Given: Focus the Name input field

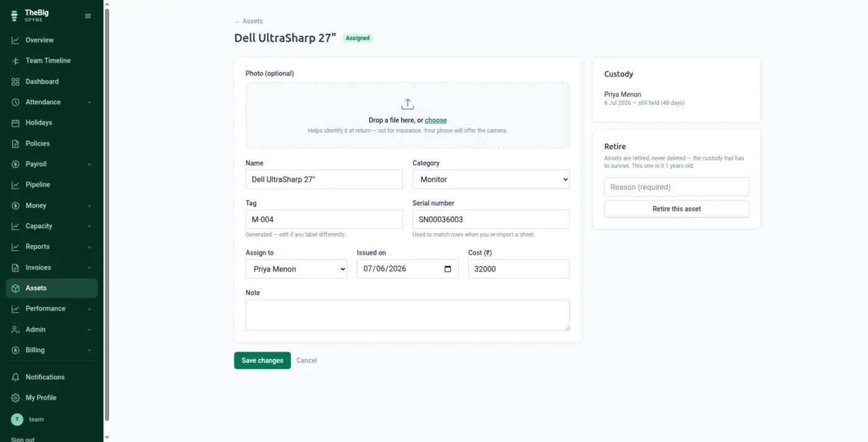Looking at the screenshot, I should [324, 179].
